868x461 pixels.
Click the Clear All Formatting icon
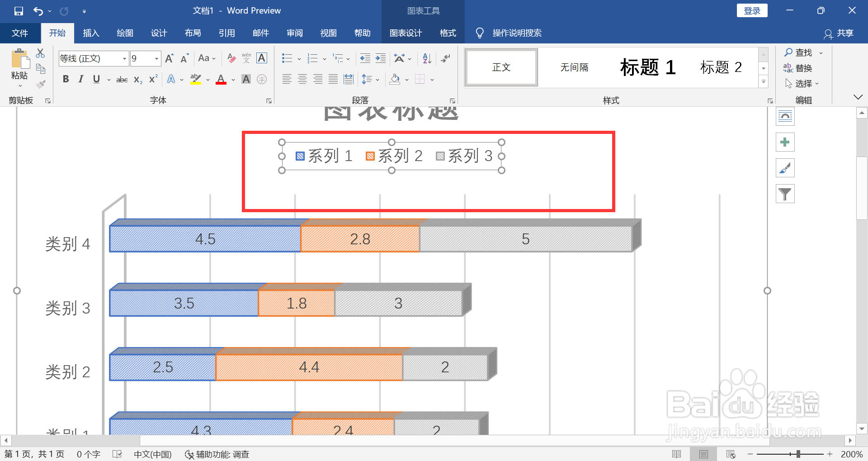pyautogui.click(x=231, y=58)
